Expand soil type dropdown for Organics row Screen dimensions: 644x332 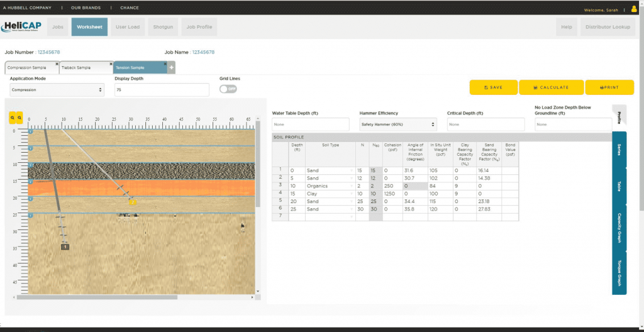pos(352,186)
